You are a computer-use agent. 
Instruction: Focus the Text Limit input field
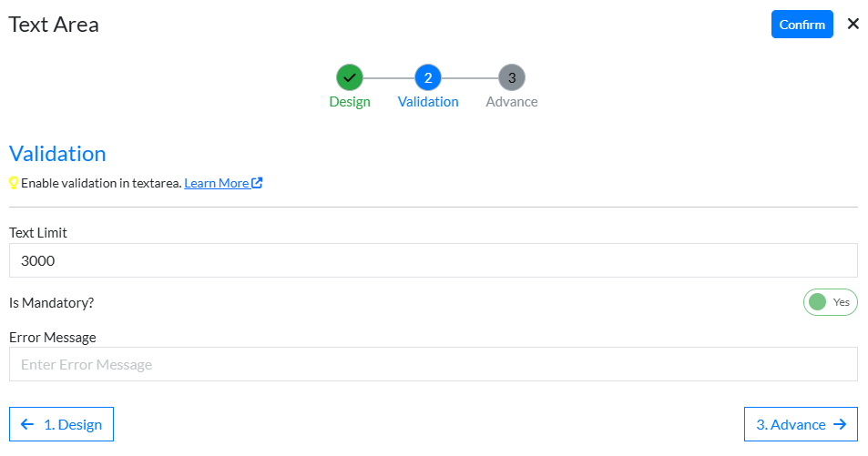click(x=433, y=260)
